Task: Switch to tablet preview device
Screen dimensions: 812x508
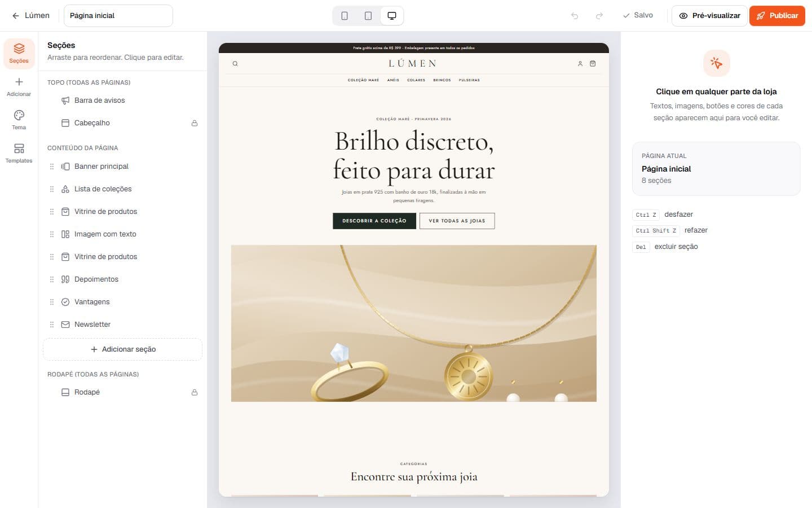Action: coord(368,16)
